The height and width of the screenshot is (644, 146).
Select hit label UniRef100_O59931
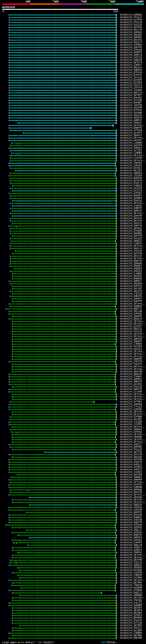coord(131,552)
